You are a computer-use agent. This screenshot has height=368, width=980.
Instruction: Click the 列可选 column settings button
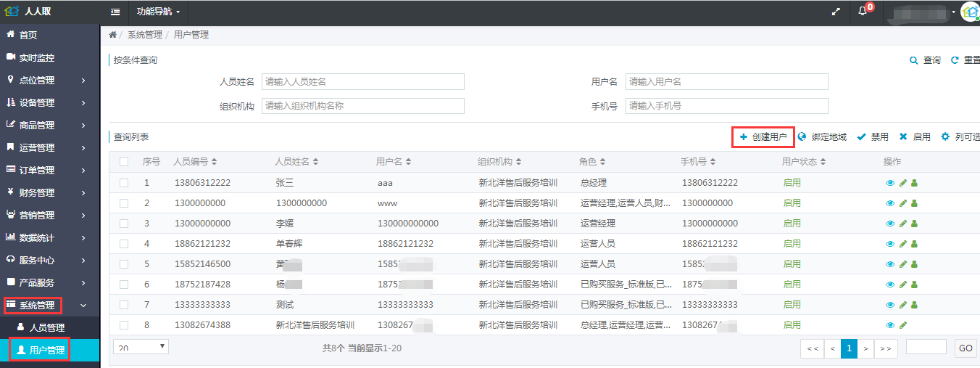coord(960,136)
